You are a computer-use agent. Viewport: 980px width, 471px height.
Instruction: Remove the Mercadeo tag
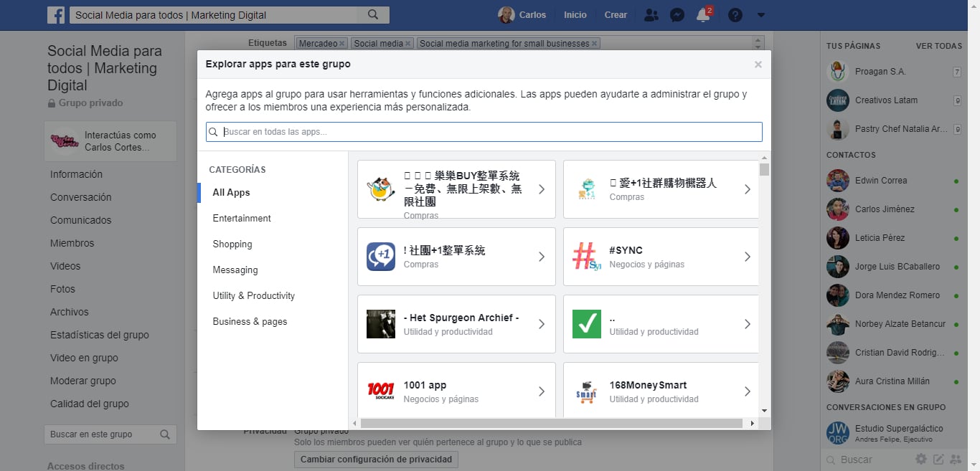(342, 44)
